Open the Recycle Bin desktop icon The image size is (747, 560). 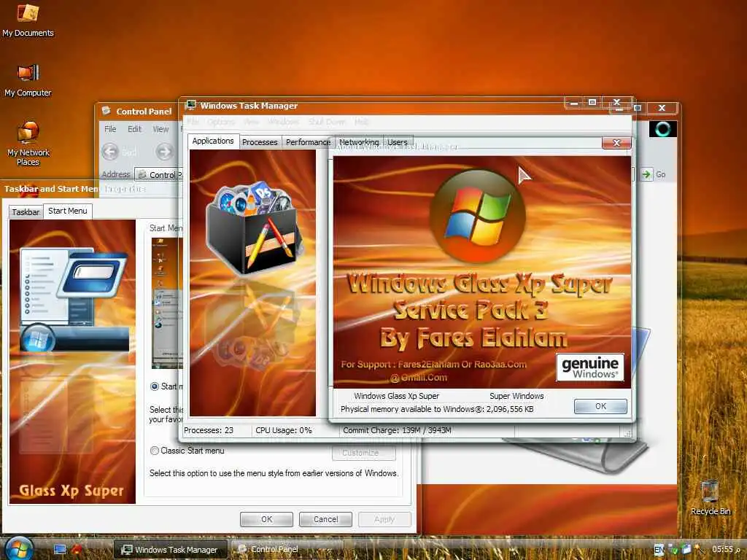click(x=710, y=498)
